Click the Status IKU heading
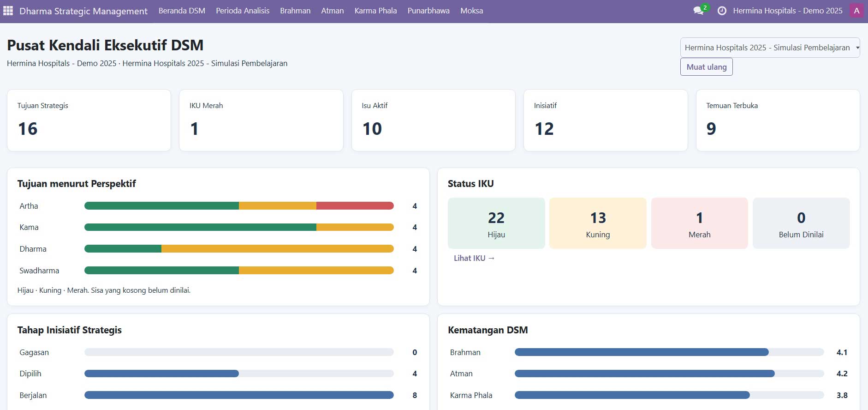 (471, 184)
